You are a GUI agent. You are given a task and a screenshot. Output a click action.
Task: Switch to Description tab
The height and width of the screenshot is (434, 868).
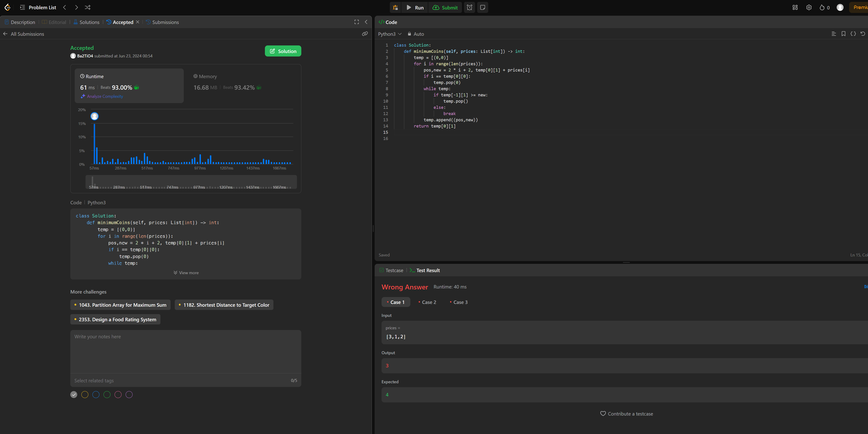pyautogui.click(x=20, y=22)
